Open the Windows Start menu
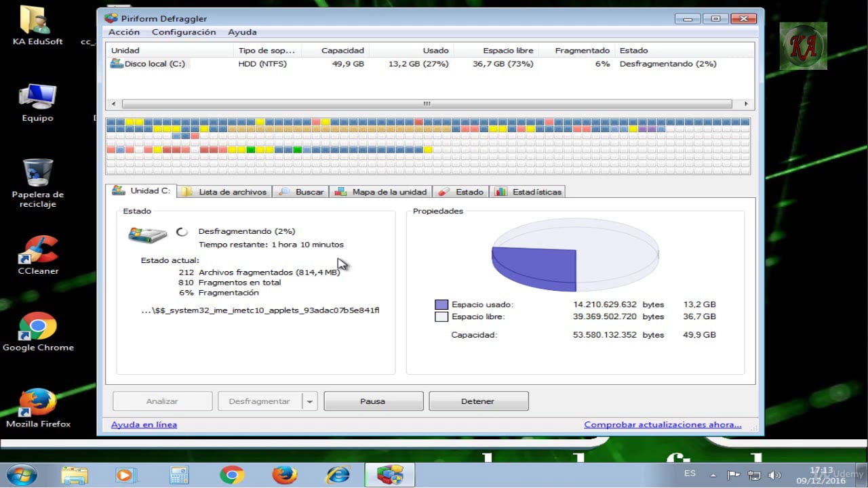The image size is (868, 488). (x=22, y=474)
